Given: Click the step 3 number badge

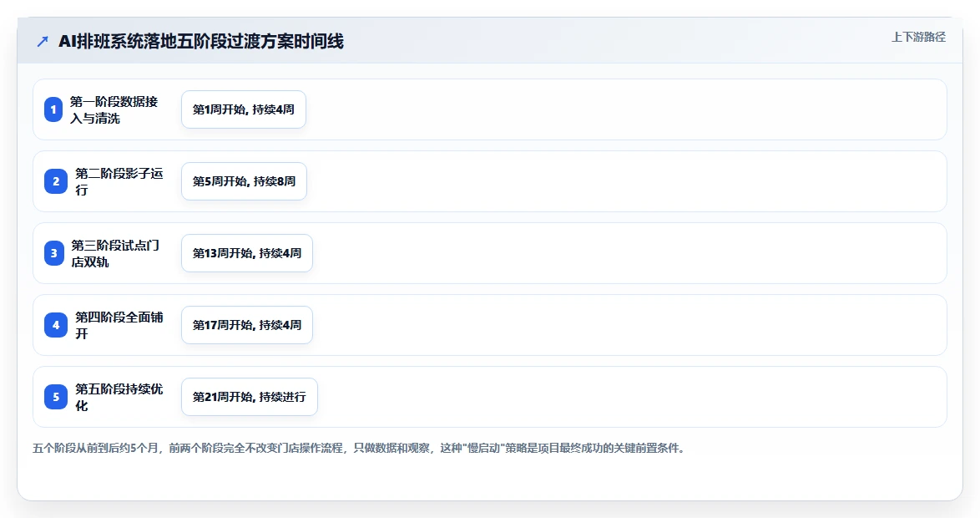Looking at the screenshot, I should [53, 253].
